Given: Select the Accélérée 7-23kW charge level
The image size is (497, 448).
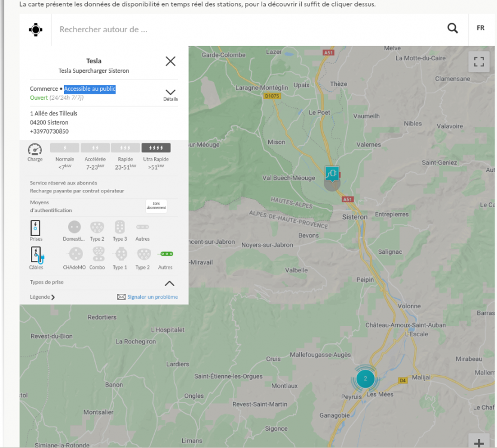Looking at the screenshot, I should [x=95, y=148].
